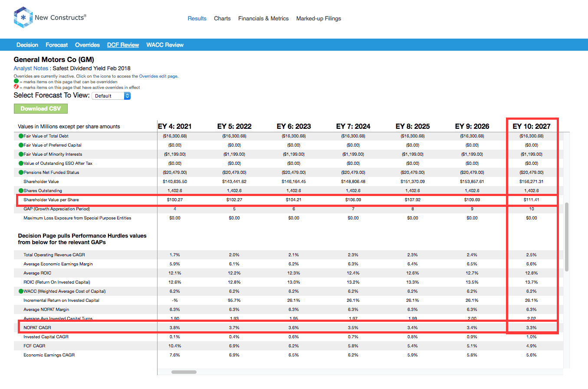Click the green legend dot for overridable items
Screen dimensions: 588x389
[x=16, y=81]
